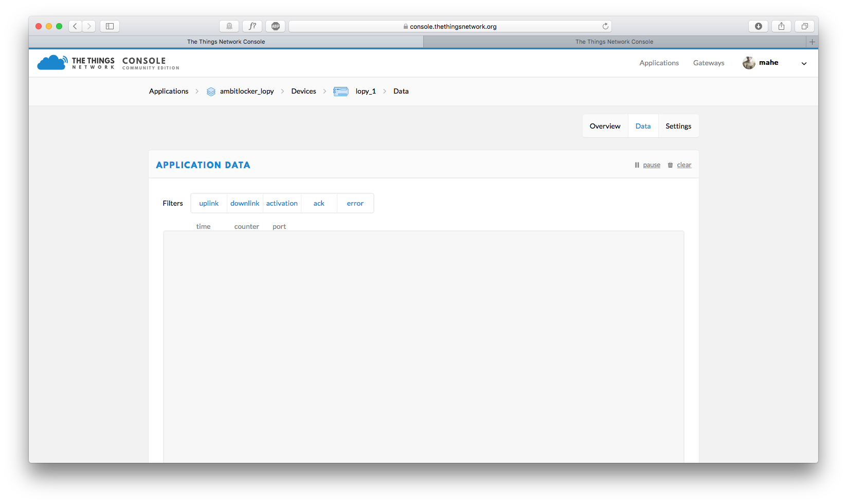This screenshot has height=504, width=847.
Task: Switch to second Things Network Console browser tab
Action: pyautogui.click(x=615, y=42)
